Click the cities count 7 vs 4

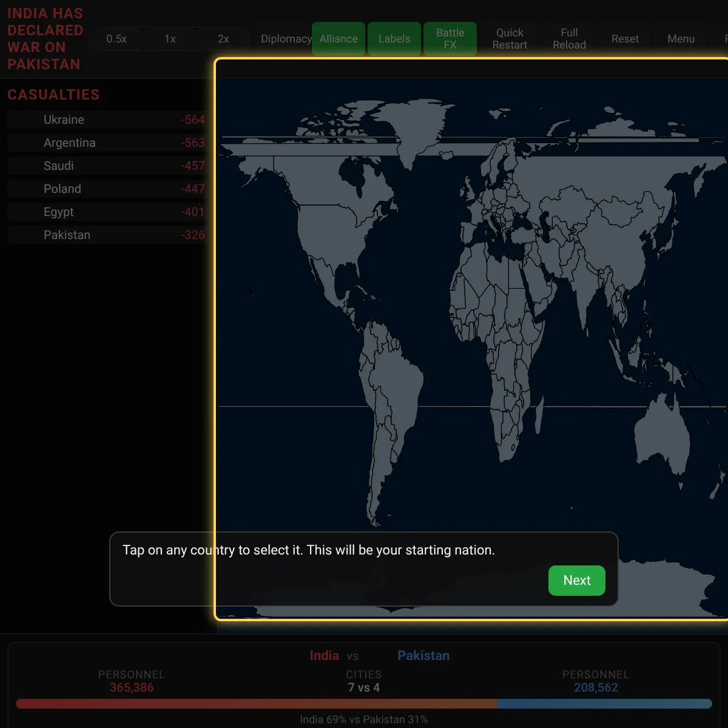(364, 687)
